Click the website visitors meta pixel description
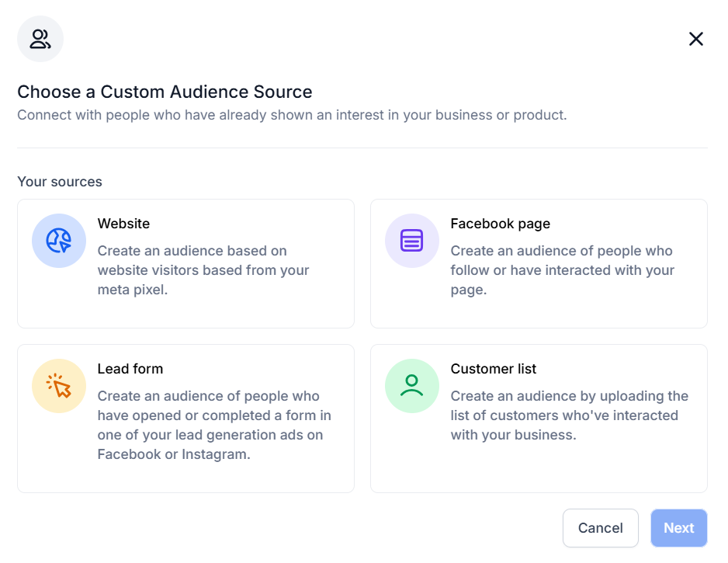728x563 pixels. pos(203,270)
